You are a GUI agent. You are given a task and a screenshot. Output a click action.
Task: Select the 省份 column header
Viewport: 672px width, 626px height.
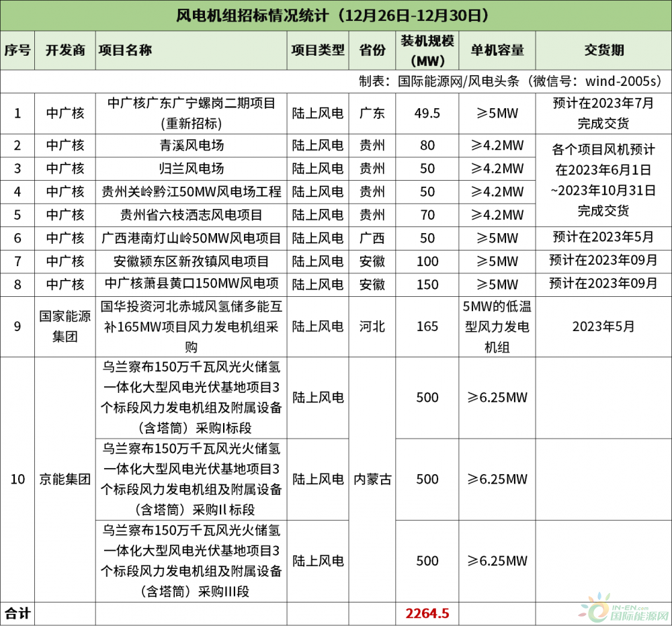pyautogui.click(x=372, y=50)
